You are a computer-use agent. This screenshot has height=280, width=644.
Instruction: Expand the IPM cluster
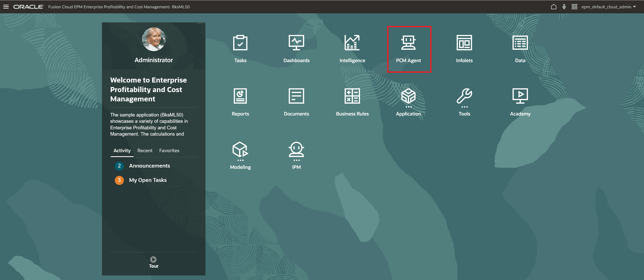coord(296,149)
